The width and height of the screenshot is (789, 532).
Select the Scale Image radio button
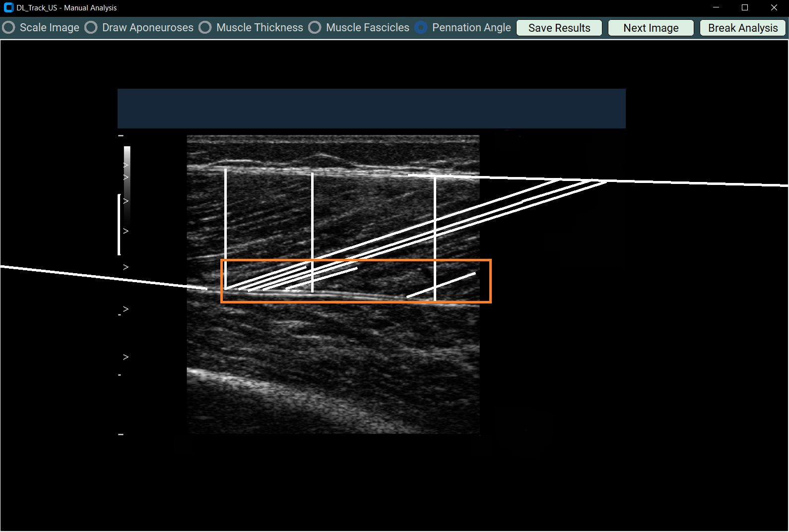click(8, 27)
